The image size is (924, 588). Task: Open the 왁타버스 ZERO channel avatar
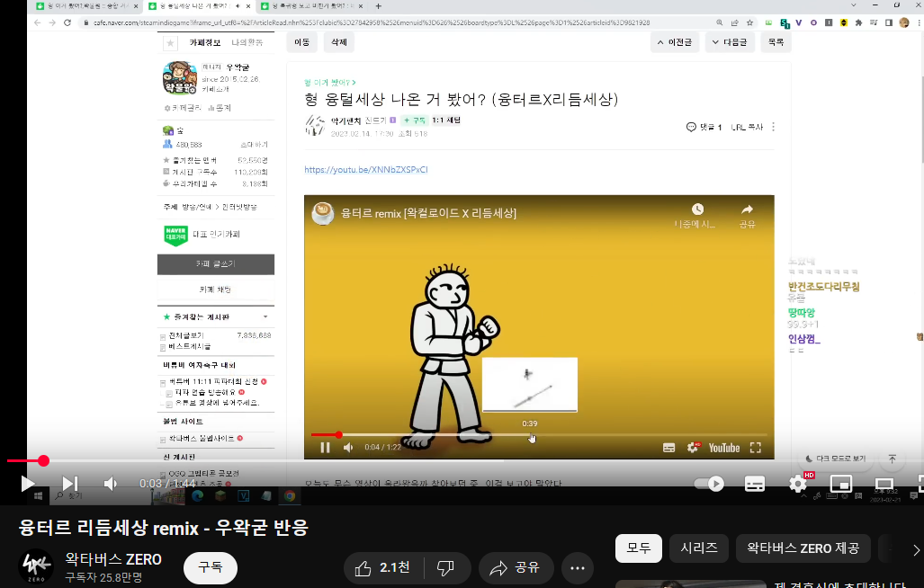coord(37,566)
